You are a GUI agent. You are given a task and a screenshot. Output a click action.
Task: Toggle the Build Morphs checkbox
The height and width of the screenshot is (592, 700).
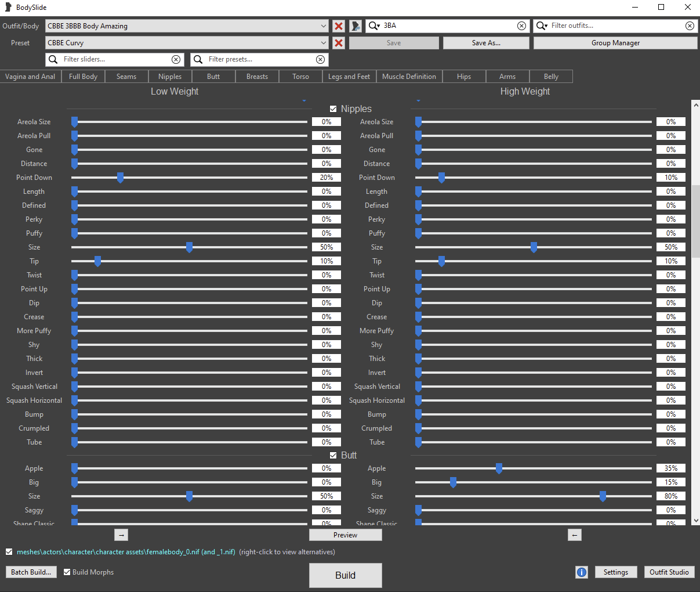[x=67, y=572]
